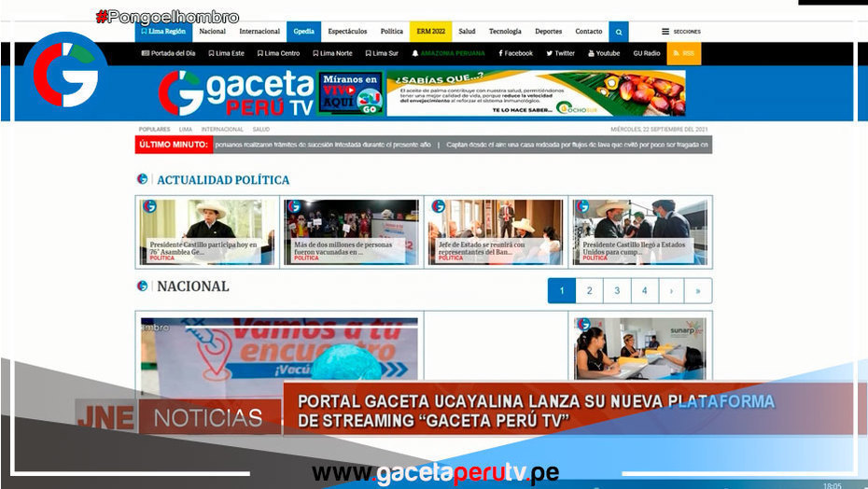The height and width of the screenshot is (489, 868).
Task: Open the Lima Sur bookmark link
Action: point(382,54)
